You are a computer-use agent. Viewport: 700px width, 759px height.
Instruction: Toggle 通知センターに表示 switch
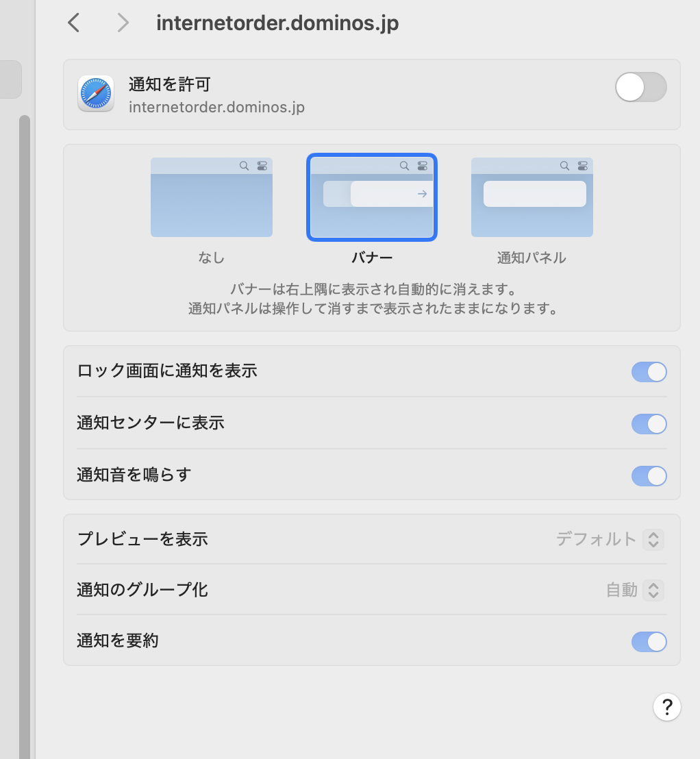(649, 424)
